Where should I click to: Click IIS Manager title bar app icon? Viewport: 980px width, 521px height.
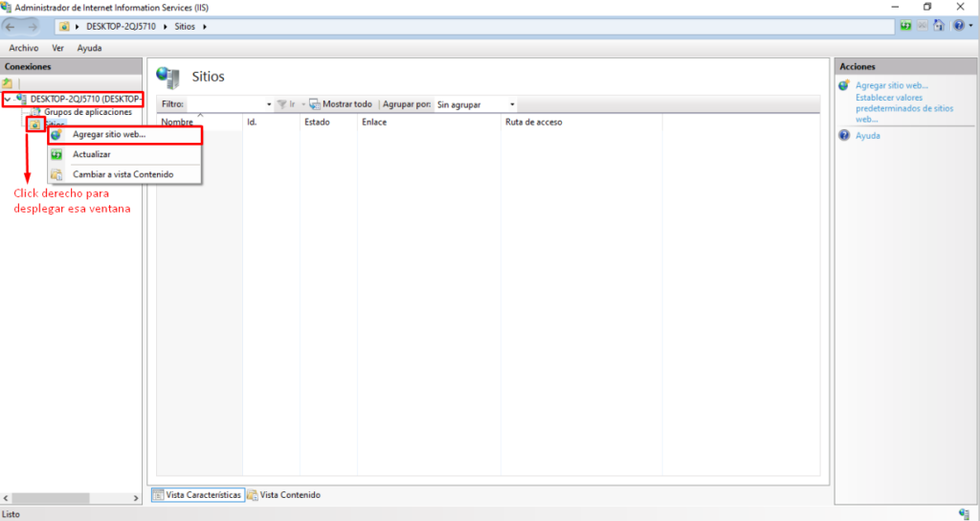(7, 8)
